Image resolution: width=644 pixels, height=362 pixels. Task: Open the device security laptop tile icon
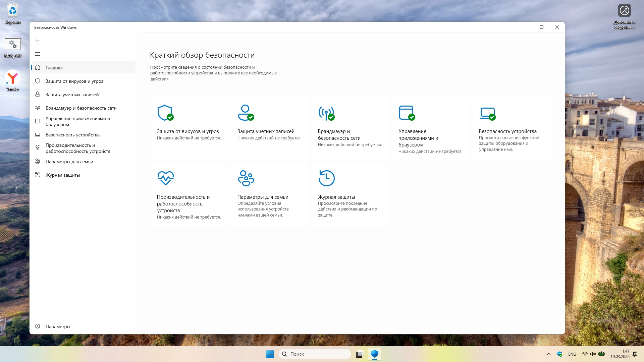487,113
